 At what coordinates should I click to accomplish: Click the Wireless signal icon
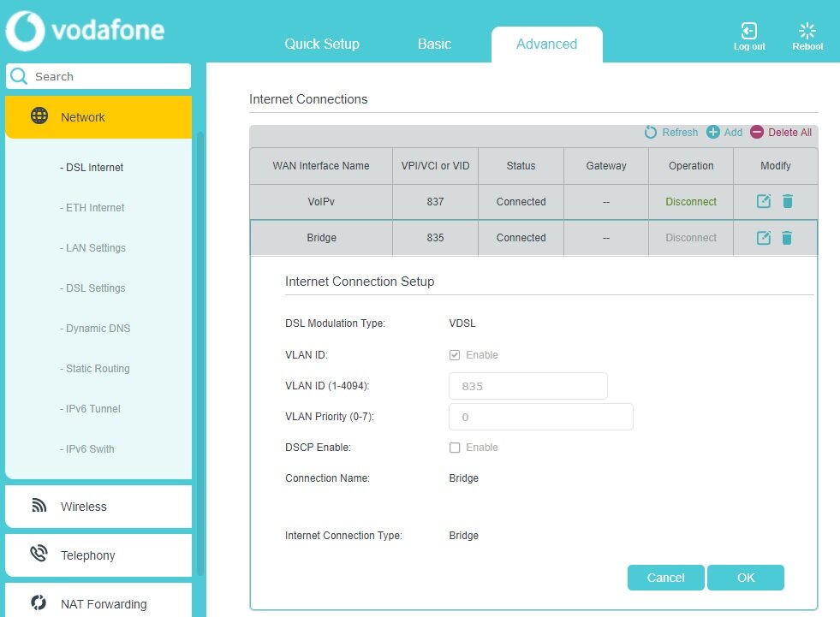point(39,505)
